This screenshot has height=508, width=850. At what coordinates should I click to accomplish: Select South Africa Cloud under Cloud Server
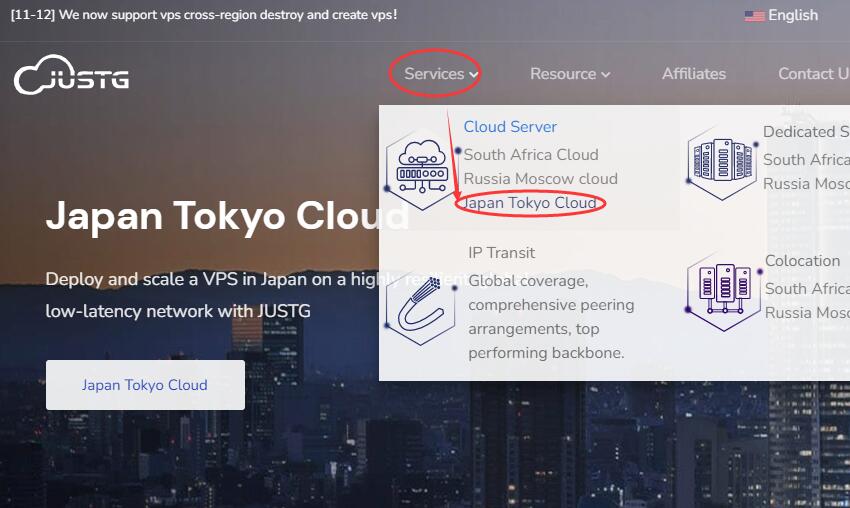click(x=531, y=155)
